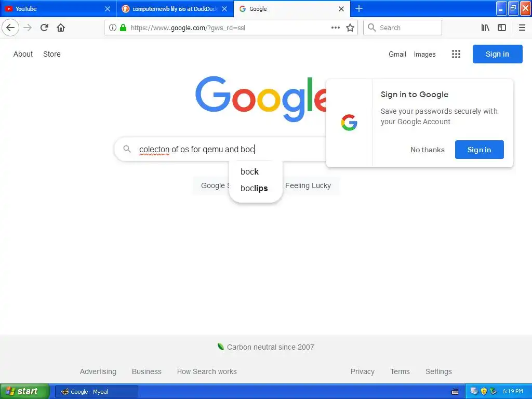
Task: Click the on-screen keyboard tray icon
Action: (455, 392)
